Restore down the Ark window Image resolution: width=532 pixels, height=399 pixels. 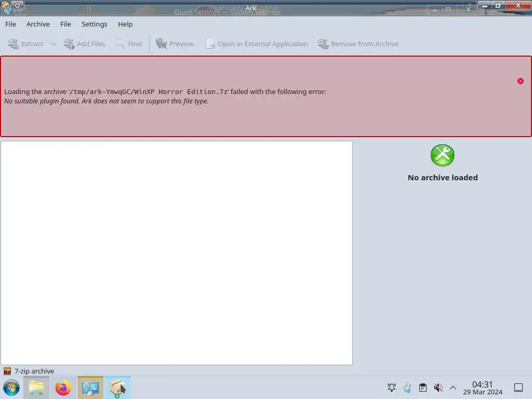(x=498, y=5)
